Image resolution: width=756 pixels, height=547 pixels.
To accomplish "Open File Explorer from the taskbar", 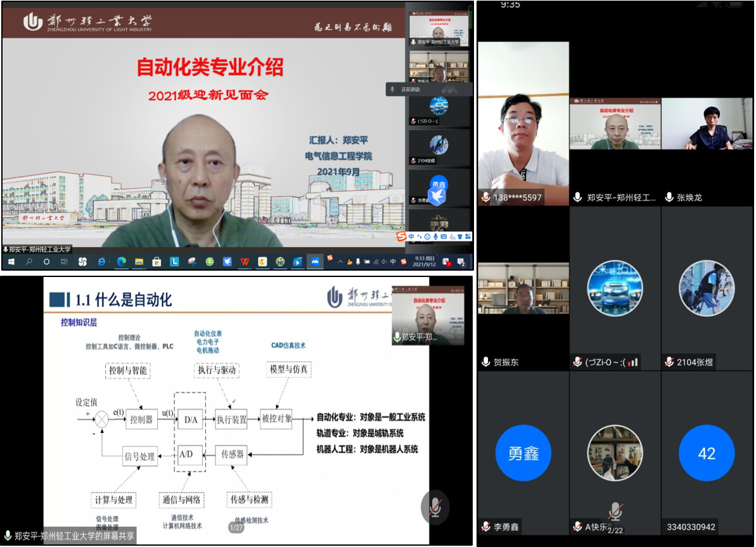I will pyautogui.click(x=138, y=261).
